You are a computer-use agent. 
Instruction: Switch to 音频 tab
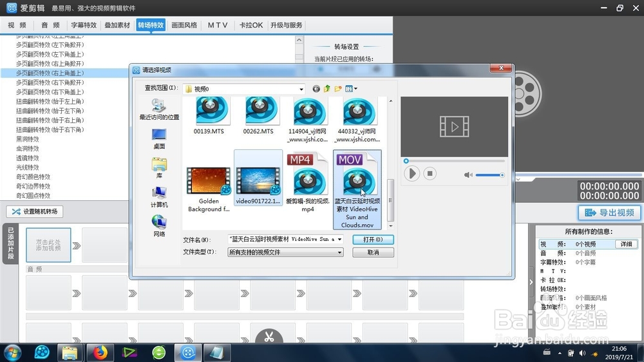click(50, 25)
